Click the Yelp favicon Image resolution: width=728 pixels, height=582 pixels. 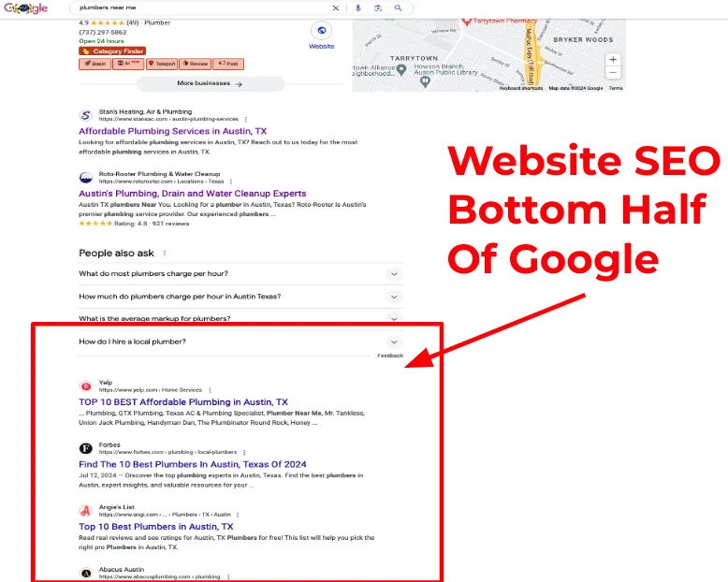(86, 386)
